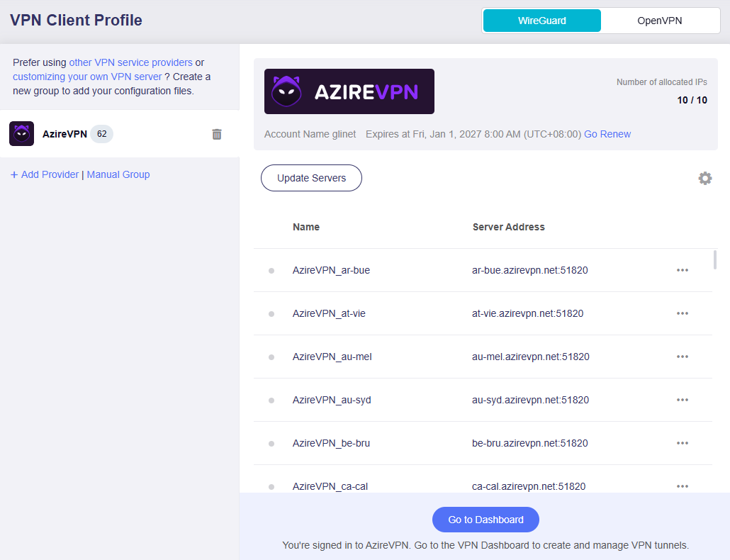Open server list settings gear

(x=705, y=179)
